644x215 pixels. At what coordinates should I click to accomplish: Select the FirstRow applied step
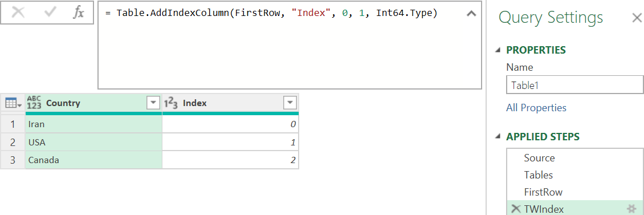tap(575, 192)
